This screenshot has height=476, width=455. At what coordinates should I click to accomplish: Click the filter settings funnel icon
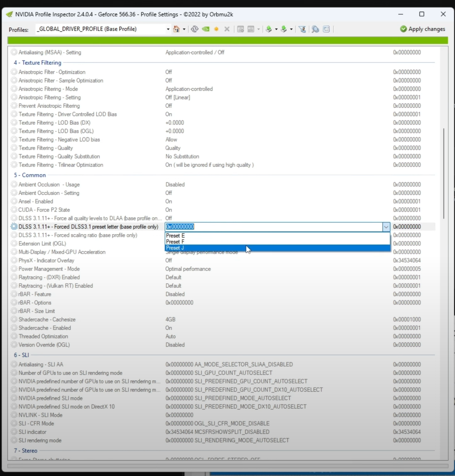click(x=302, y=29)
